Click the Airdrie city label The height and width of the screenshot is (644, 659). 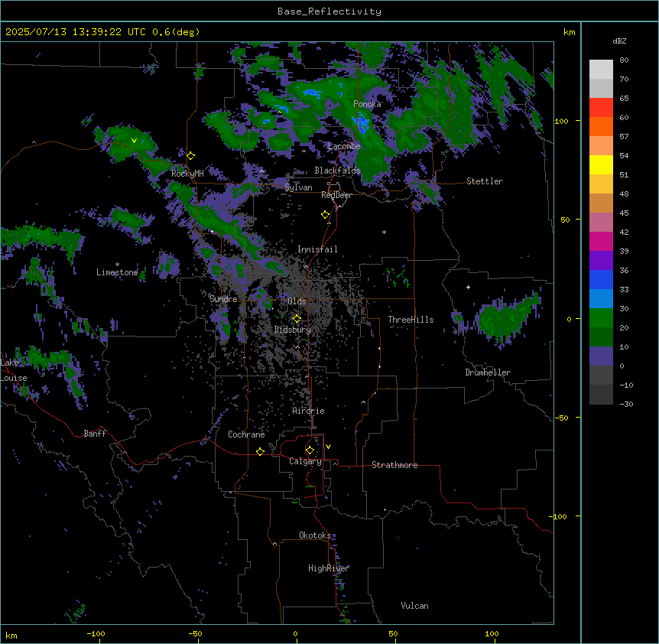coord(308,411)
